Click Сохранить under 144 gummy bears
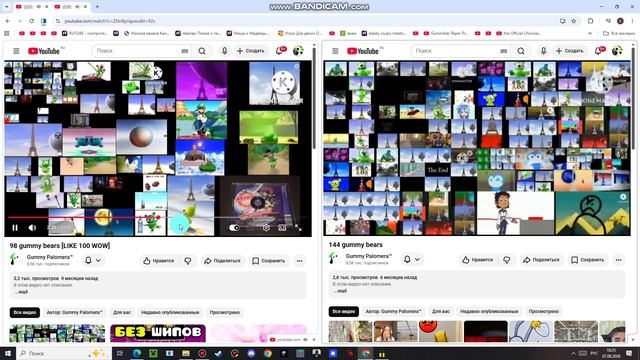 click(587, 260)
